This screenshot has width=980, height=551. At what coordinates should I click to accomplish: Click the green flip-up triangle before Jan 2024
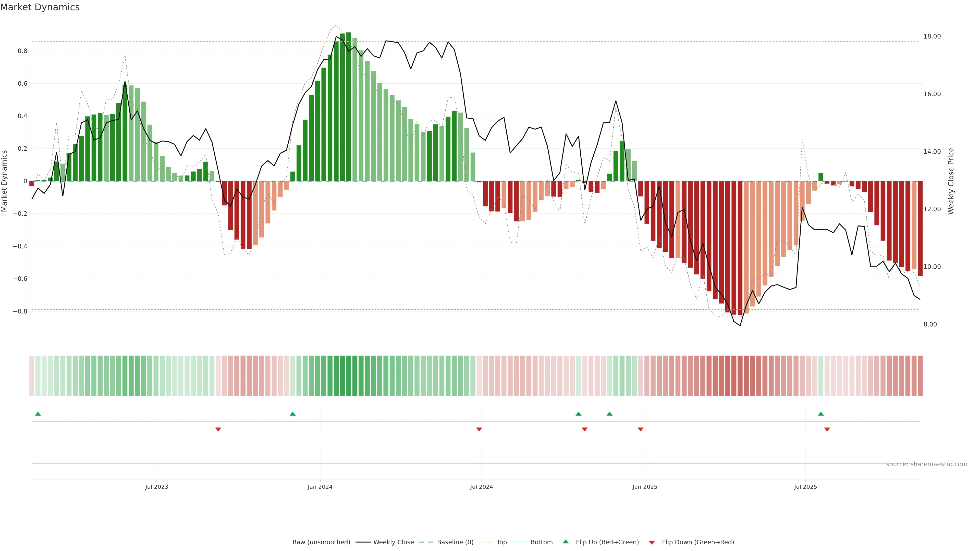(x=292, y=414)
